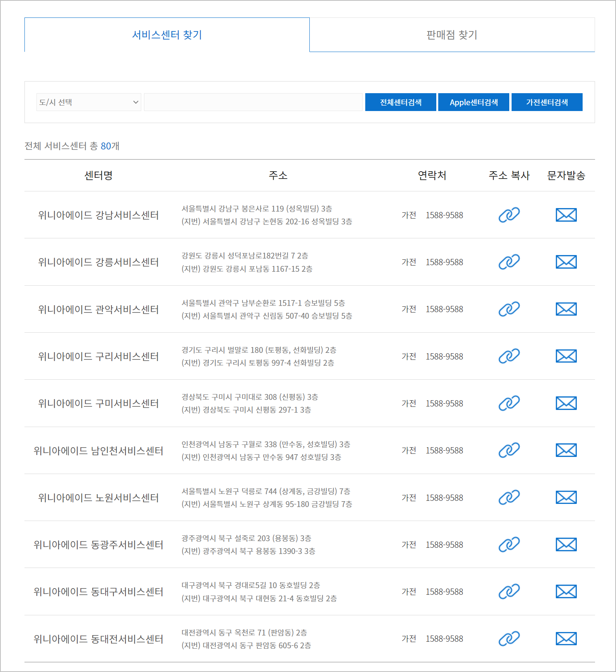Screen dimensions: 616x672
Task: Click address 서울특별시 관악구 남부순환로 1517-1
Action: [x=263, y=303]
